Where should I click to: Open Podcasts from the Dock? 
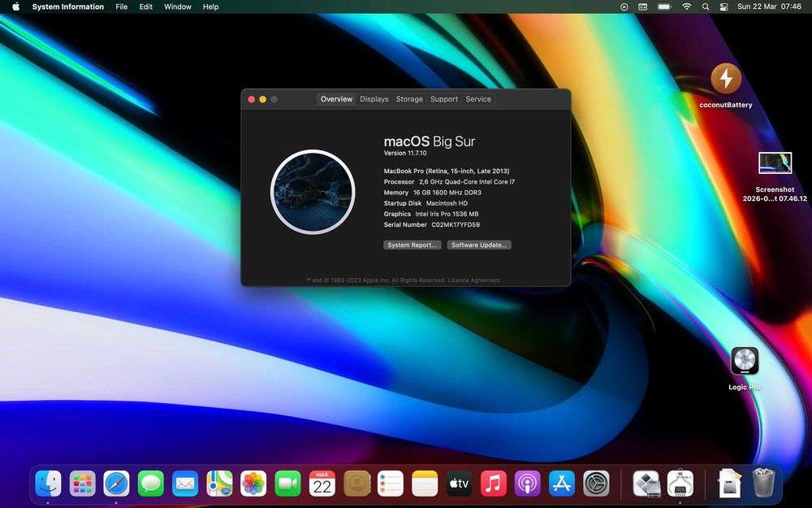click(527, 484)
